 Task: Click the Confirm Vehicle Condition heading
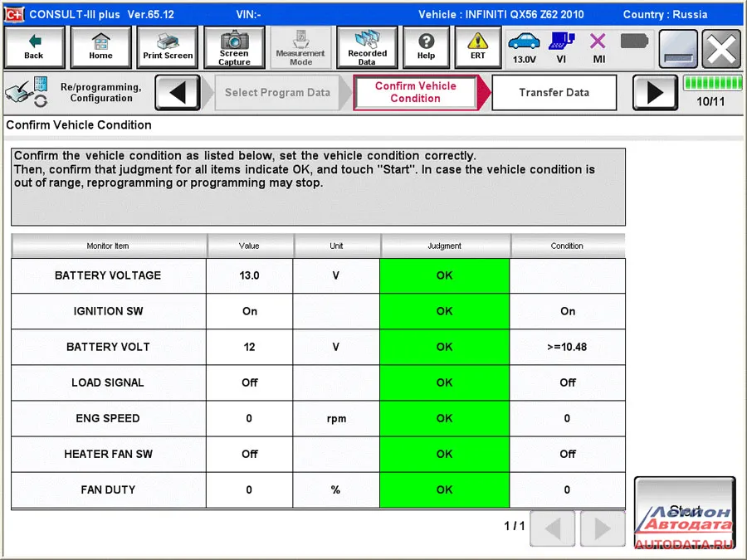(79, 124)
